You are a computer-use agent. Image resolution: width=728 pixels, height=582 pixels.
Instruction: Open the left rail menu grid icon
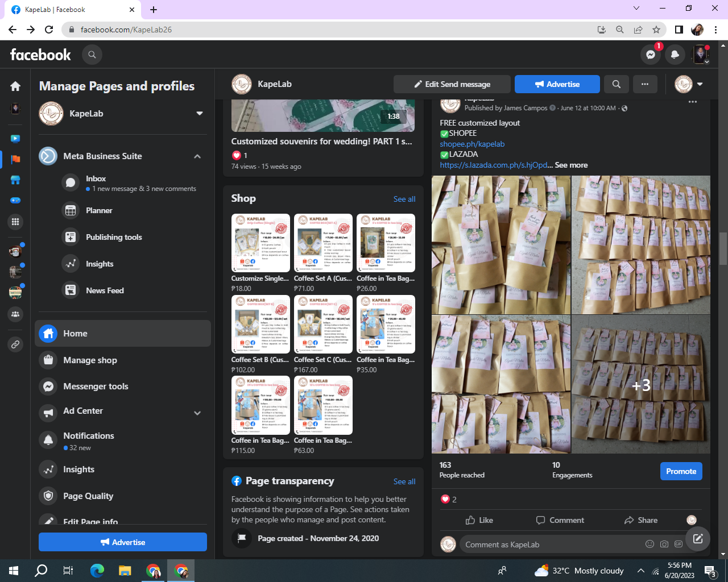15,222
